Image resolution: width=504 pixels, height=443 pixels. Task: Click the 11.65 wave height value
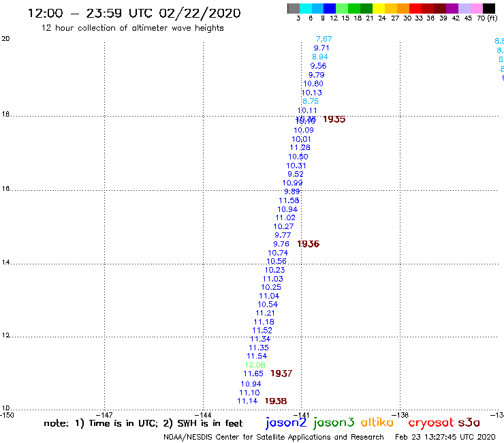[x=253, y=374]
